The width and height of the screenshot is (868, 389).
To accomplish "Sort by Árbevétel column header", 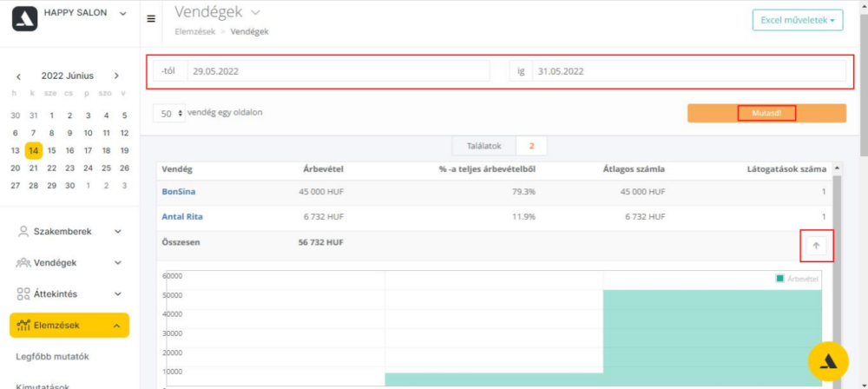I will 323,169.
